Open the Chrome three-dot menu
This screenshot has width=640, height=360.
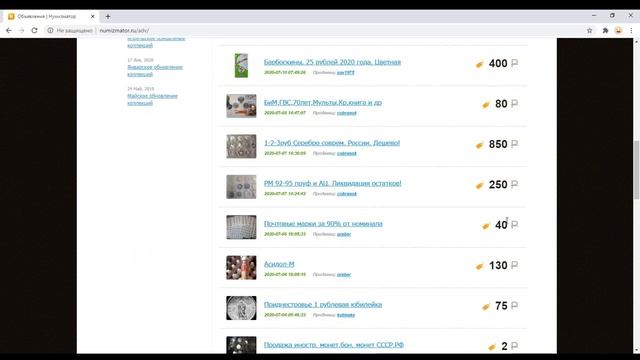click(631, 31)
